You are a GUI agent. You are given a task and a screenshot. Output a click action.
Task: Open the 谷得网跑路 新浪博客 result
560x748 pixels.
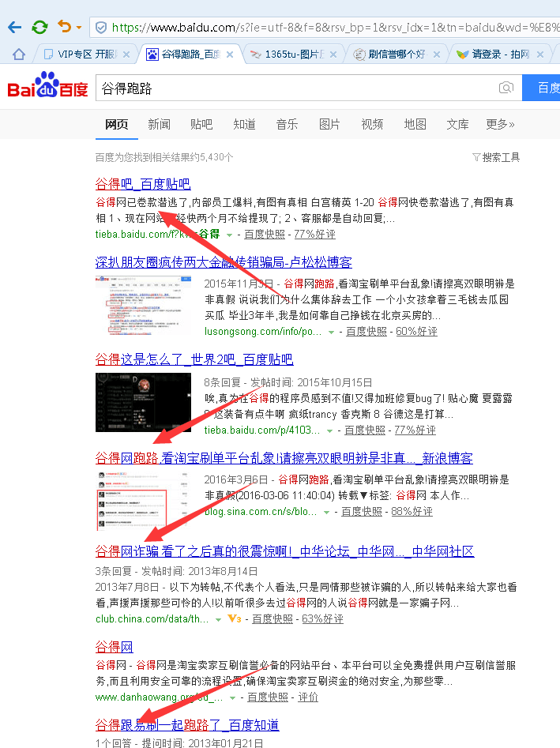tap(284, 458)
